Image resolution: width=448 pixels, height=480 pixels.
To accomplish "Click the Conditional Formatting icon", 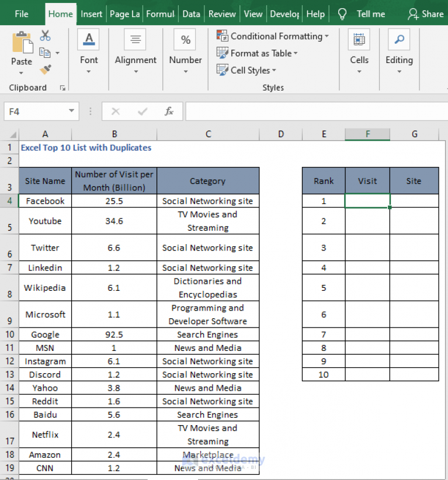I will [x=223, y=36].
